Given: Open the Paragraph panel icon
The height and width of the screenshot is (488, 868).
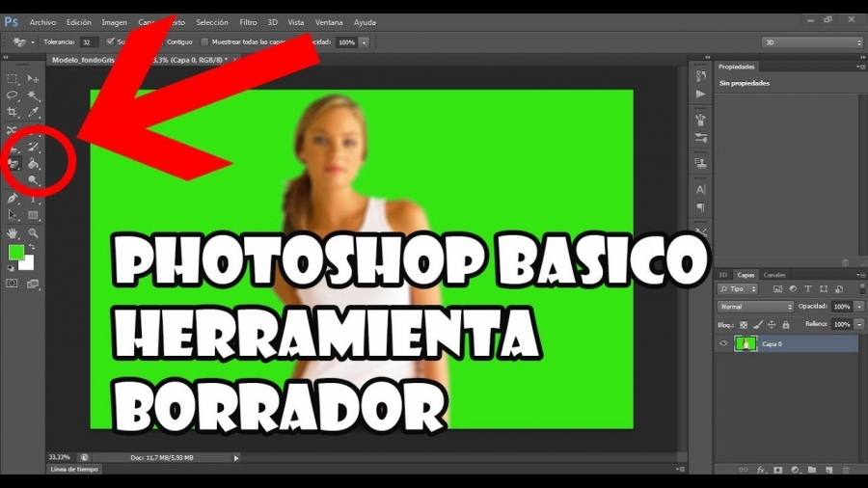Looking at the screenshot, I should click(x=701, y=207).
